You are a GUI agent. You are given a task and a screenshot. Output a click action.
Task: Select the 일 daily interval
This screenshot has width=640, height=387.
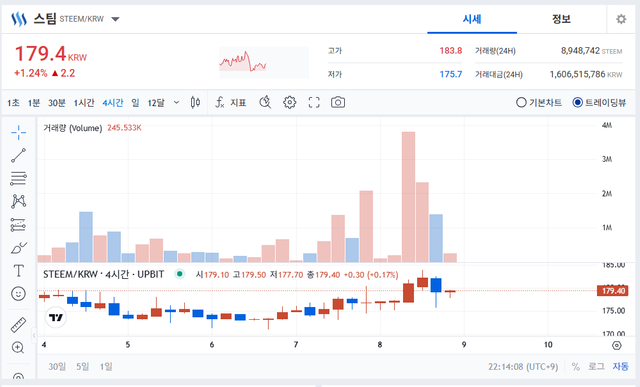[135, 103]
